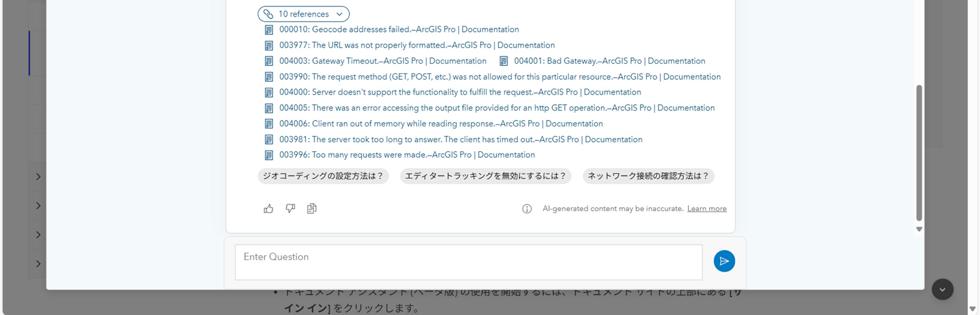Screen dimensions: 980x315
Task: Select suggestion エディタートラッキングを無効にするには？
Action: tap(486, 176)
